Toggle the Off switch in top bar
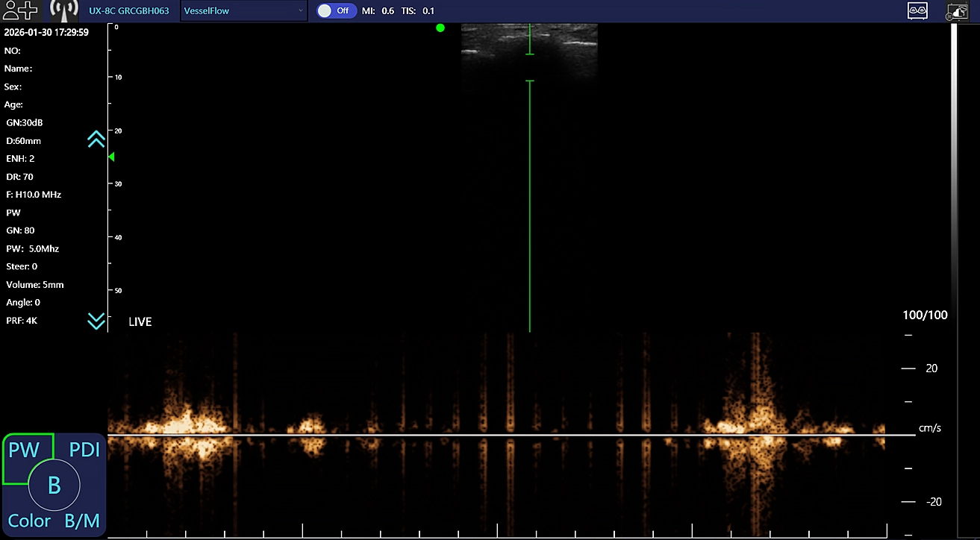This screenshot has height=540, width=980. tap(337, 10)
